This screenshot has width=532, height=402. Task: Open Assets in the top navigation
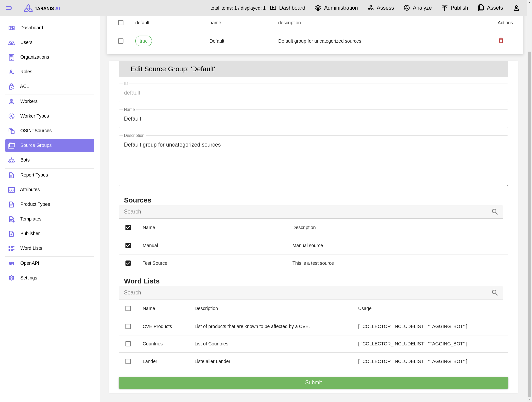[490, 8]
